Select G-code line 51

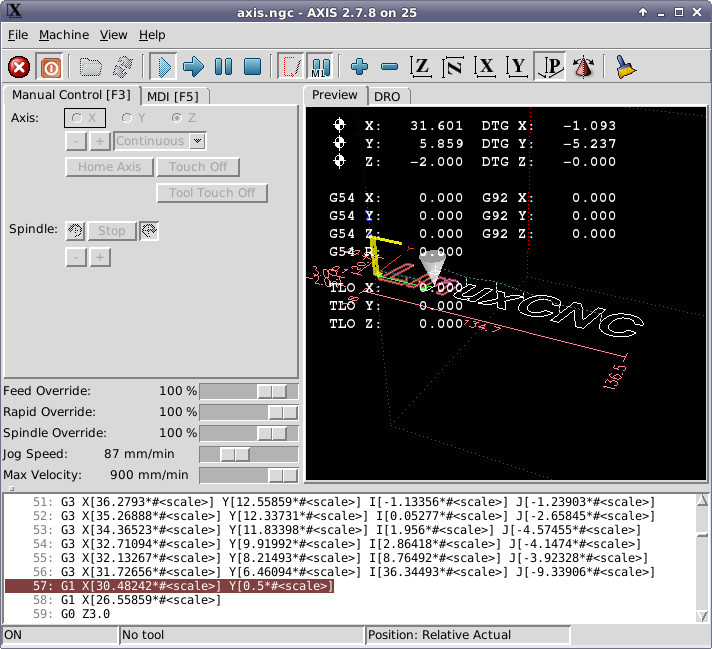point(344,502)
